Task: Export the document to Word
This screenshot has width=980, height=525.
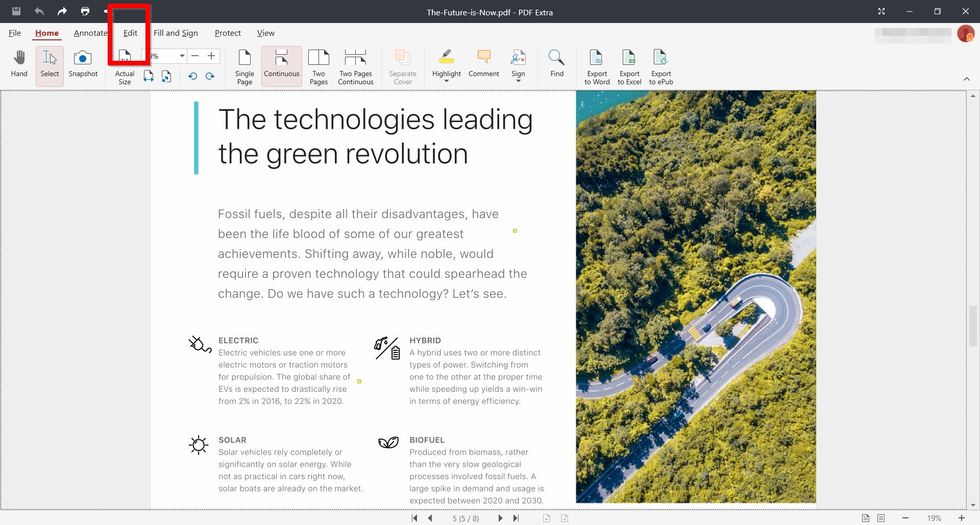Action: 596,66
